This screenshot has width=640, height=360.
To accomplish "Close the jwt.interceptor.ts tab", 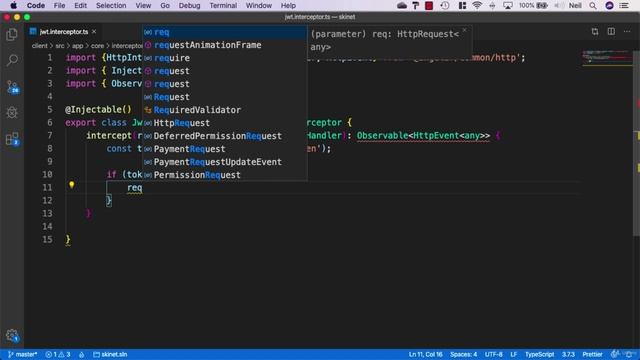I will [94, 31].
